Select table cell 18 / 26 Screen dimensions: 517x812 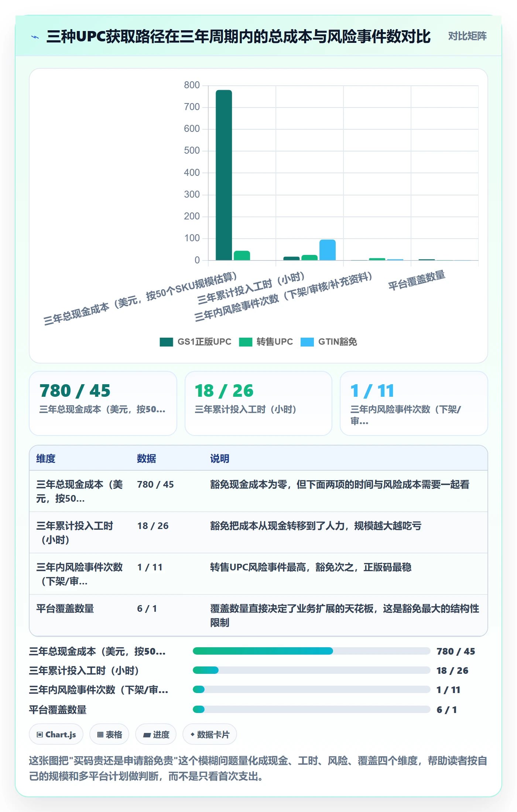(x=153, y=526)
